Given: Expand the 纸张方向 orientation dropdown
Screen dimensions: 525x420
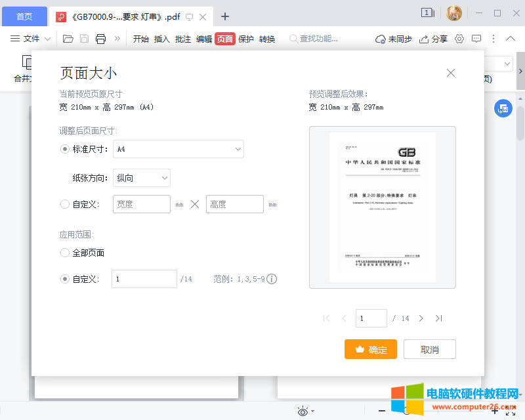Looking at the screenshot, I should pos(142,178).
